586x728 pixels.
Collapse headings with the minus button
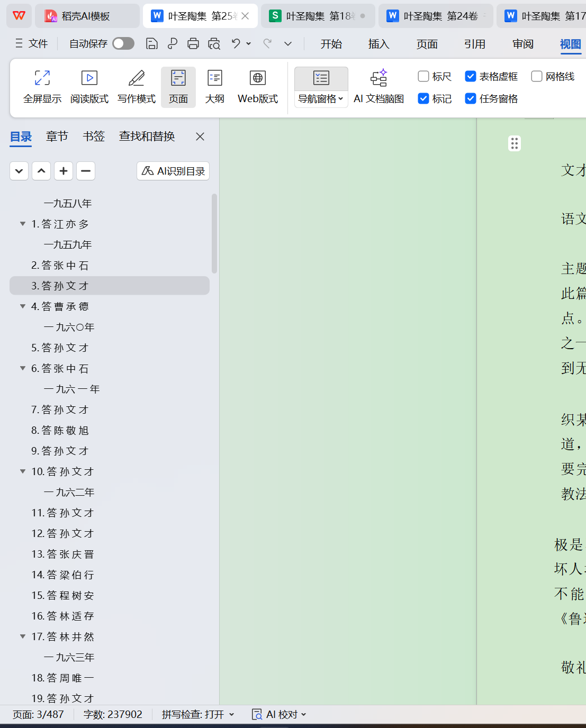pyautogui.click(x=86, y=171)
